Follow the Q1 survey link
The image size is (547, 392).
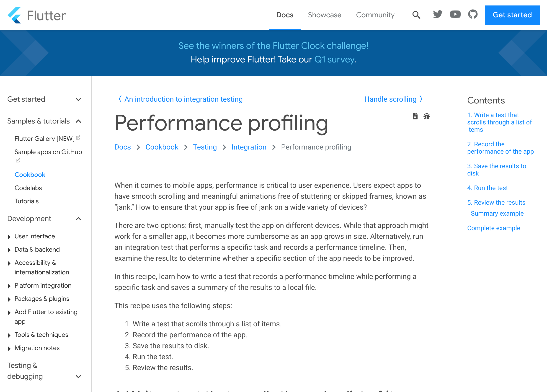click(x=334, y=59)
